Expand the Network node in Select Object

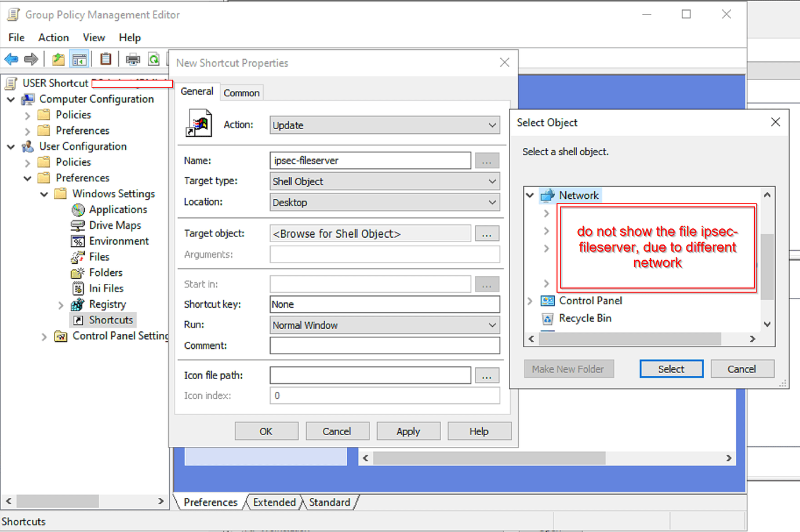529,195
